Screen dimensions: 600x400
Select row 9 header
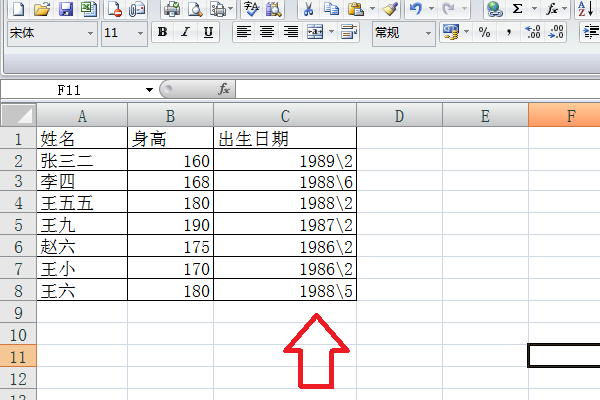pos(18,313)
